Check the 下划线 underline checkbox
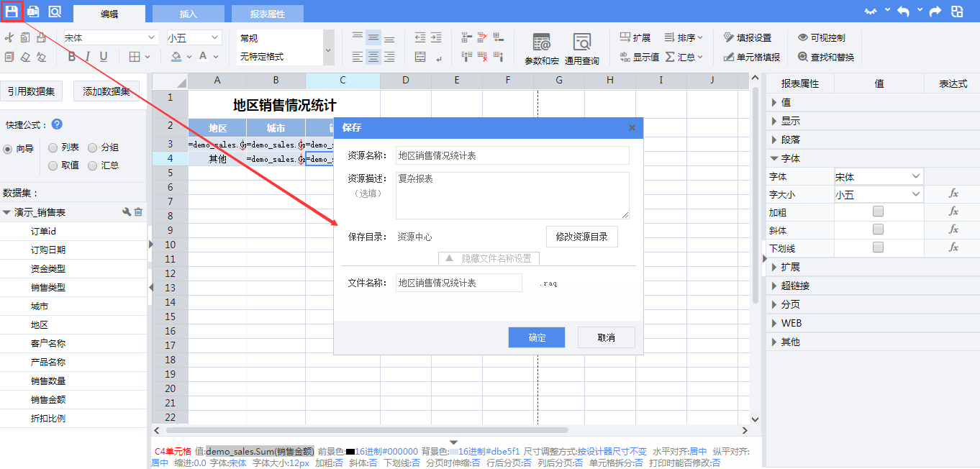The image size is (980, 469). point(878,247)
